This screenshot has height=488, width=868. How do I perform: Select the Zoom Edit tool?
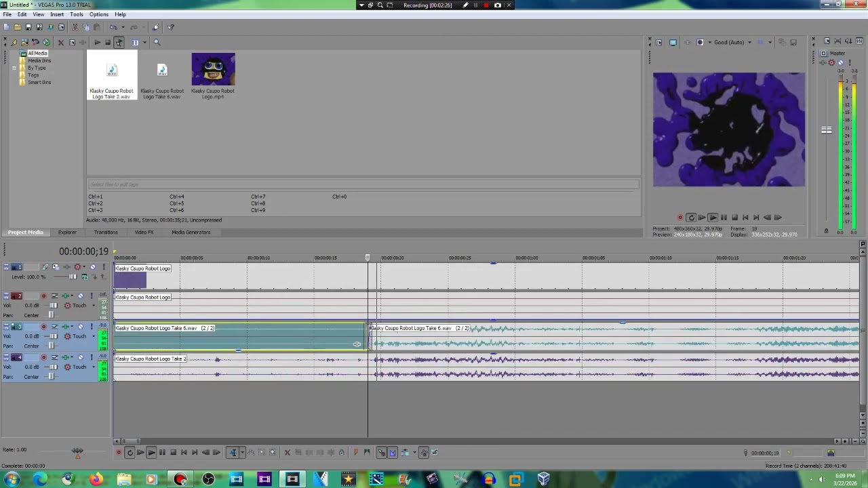(273, 453)
